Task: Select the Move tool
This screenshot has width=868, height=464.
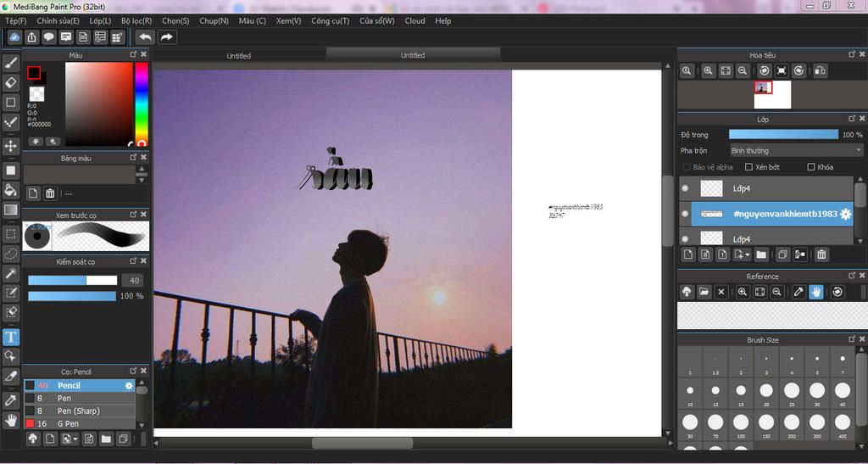Action: 11,146
